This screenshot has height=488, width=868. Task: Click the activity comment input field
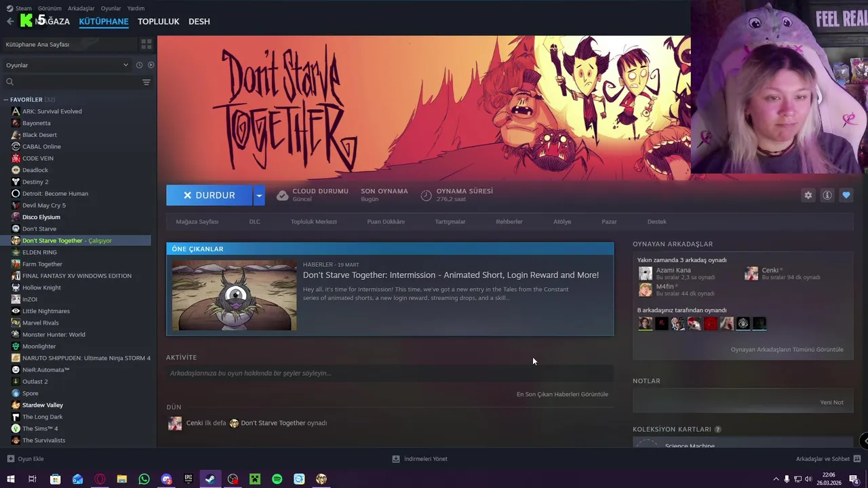(x=390, y=373)
